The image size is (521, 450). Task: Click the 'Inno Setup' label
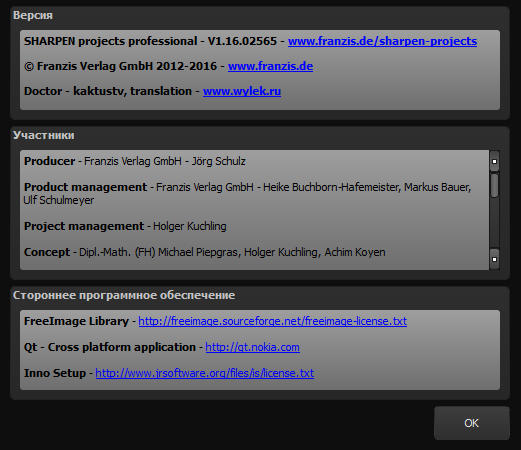click(x=55, y=373)
